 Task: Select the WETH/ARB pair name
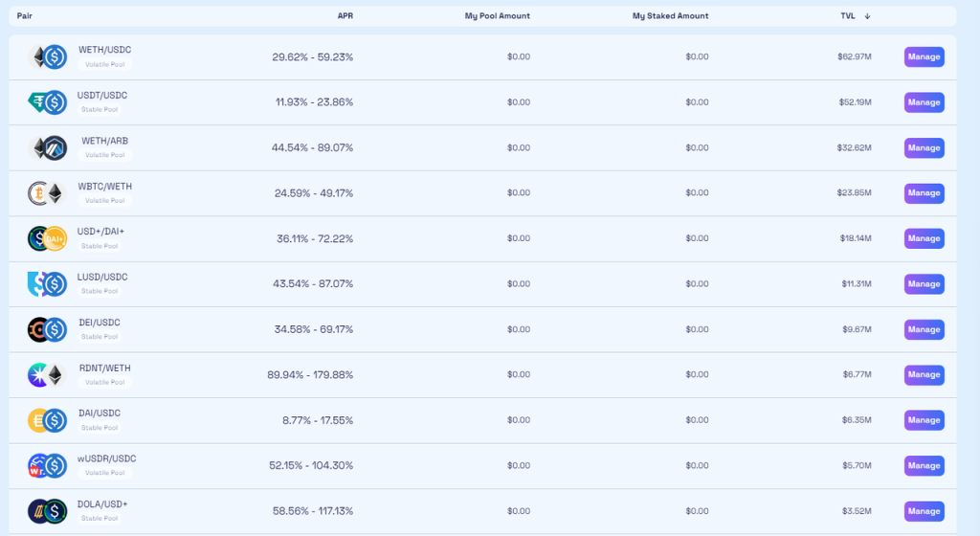[x=104, y=141]
